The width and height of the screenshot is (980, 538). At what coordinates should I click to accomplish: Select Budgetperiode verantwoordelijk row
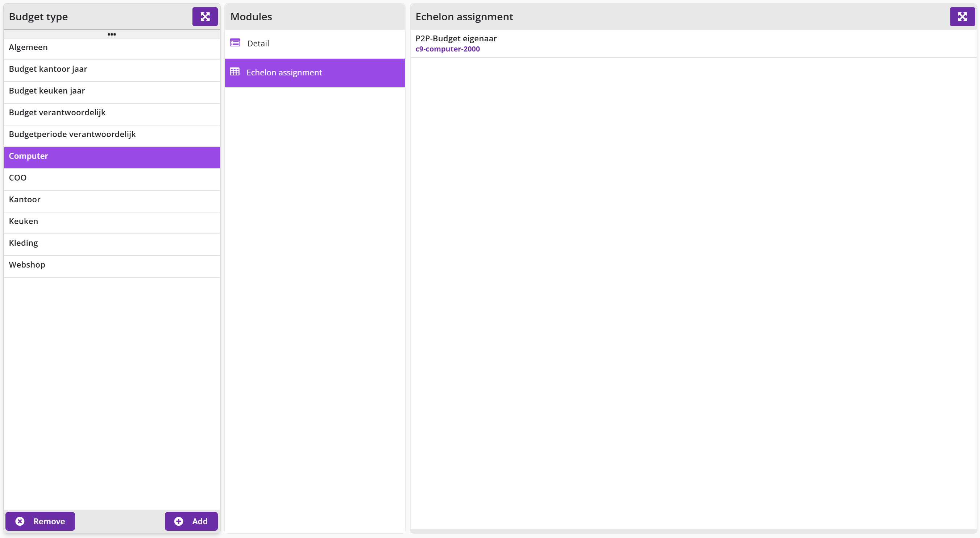click(x=112, y=136)
